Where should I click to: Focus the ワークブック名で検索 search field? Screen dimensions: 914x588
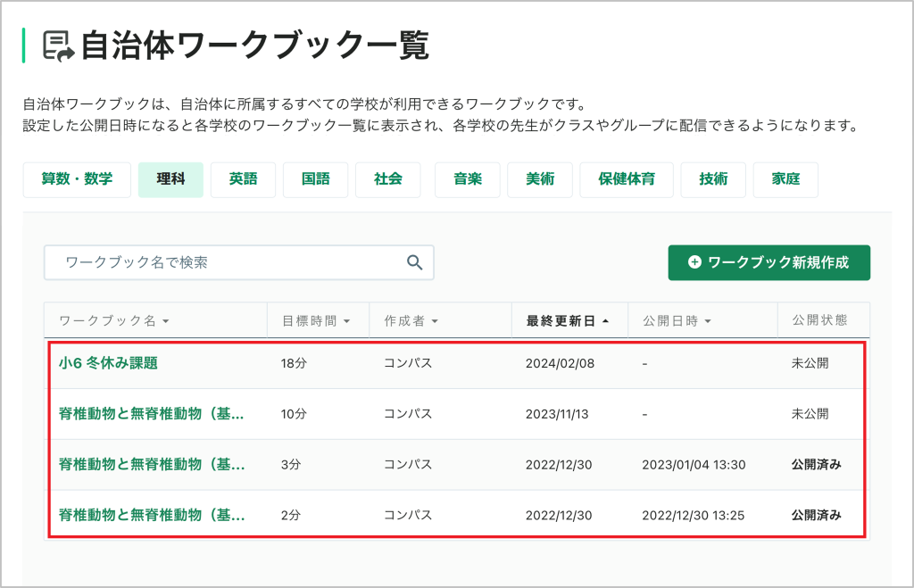[x=238, y=263]
